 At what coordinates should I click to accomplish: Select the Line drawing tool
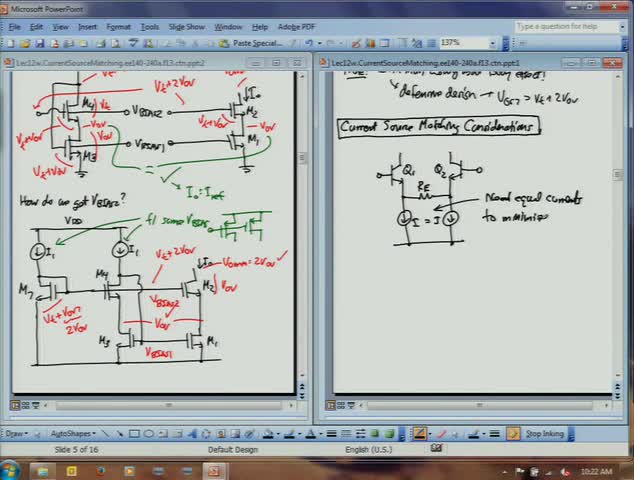[x=106, y=434]
